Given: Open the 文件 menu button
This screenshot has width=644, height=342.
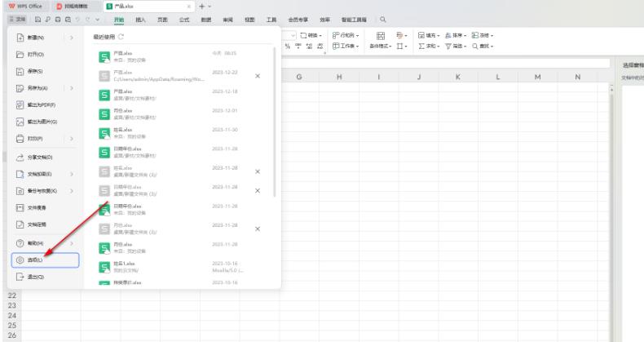Looking at the screenshot, I should tap(17, 20).
